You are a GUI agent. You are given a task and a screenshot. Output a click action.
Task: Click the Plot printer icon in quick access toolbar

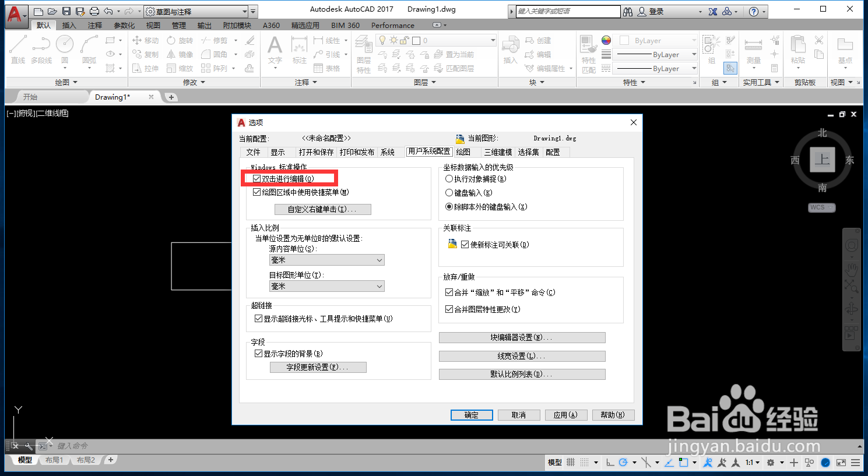coord(94,12)
